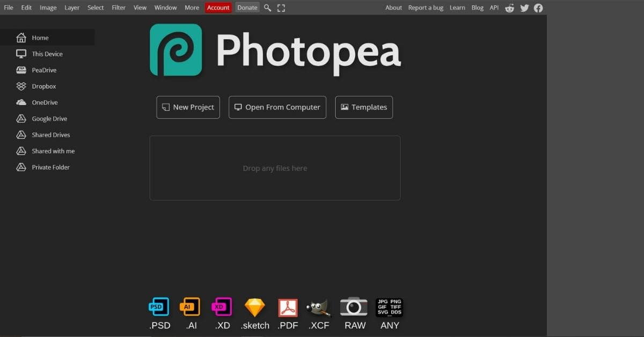Open the Filter menu
Screen dimensions: 644x337
pyautogui.click(x=119, y=8)
